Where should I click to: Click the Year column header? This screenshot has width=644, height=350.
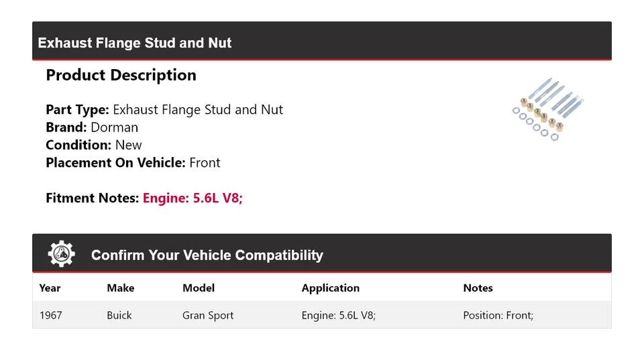(50, 288)
